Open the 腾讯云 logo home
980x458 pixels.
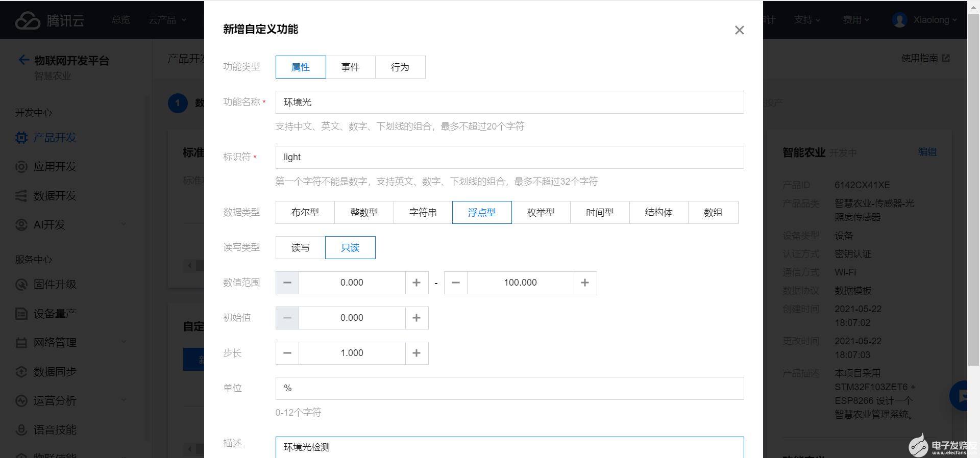tap(50, 20)
